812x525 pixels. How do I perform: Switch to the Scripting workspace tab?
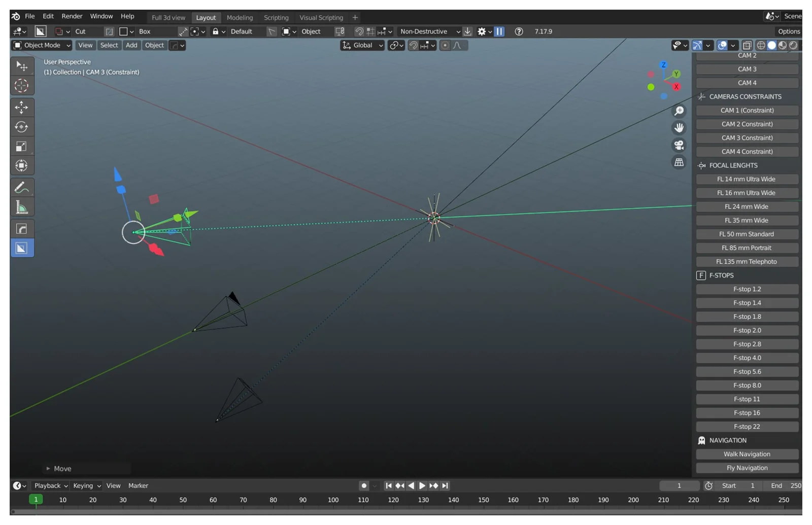click(276, 17)
